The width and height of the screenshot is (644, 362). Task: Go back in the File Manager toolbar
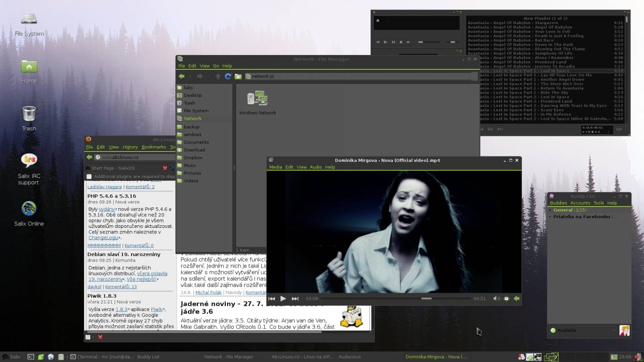click(x=182, y=76)
